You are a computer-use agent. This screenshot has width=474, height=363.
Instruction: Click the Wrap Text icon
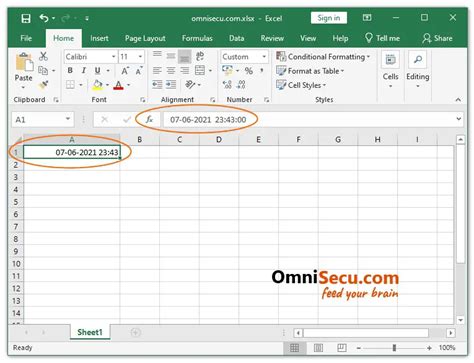200,56
